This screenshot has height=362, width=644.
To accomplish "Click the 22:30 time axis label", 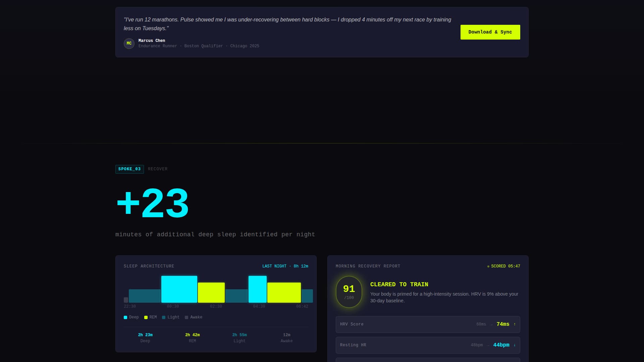I will click(x=130, y=307).
